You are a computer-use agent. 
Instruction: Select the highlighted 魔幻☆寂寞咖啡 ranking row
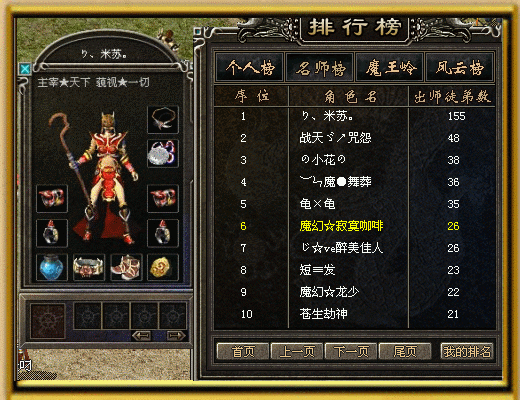click(x=355, y=226)
